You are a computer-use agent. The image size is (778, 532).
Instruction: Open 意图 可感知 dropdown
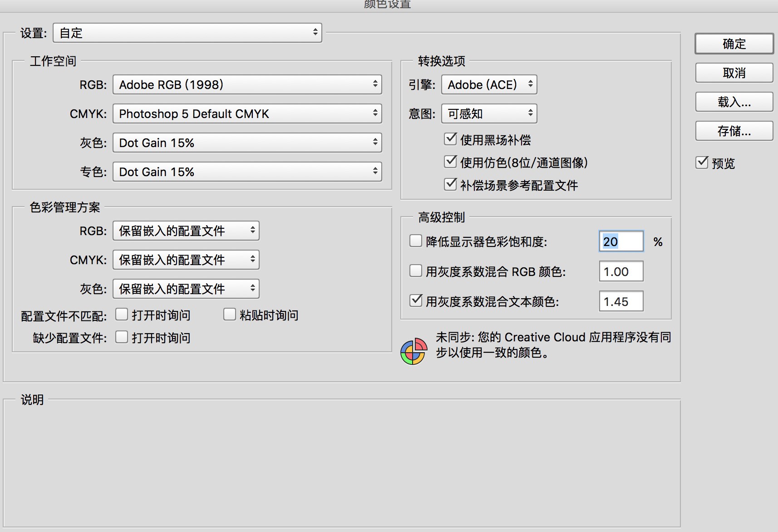(x=489, y=113)
